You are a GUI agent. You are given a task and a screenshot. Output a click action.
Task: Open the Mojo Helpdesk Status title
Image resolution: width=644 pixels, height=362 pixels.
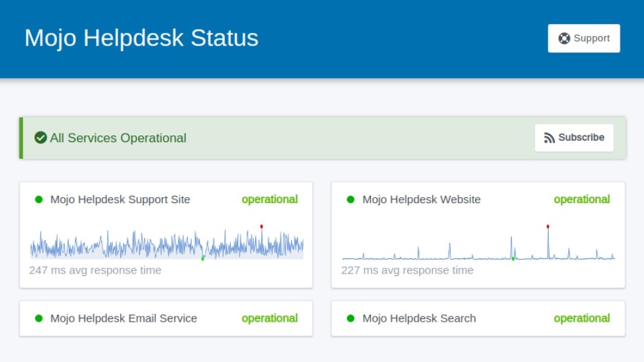[x=142, y=38]
